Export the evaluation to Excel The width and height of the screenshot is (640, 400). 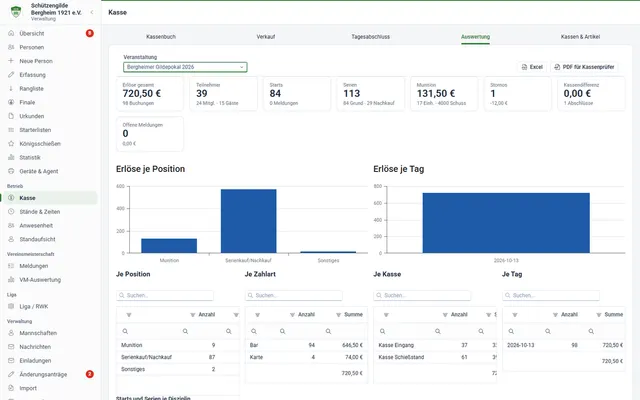pyautogui.click(x=532, y=67)
